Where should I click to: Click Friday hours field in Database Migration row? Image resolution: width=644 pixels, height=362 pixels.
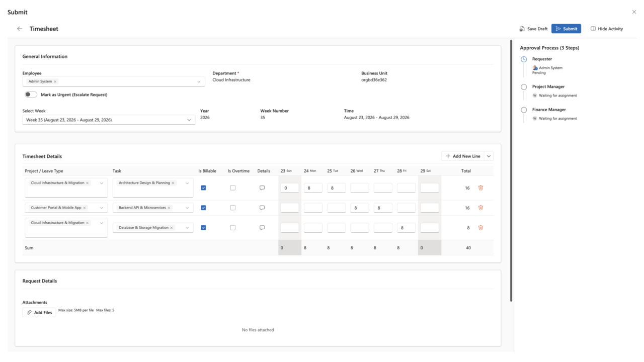click(x=406, y=228)
